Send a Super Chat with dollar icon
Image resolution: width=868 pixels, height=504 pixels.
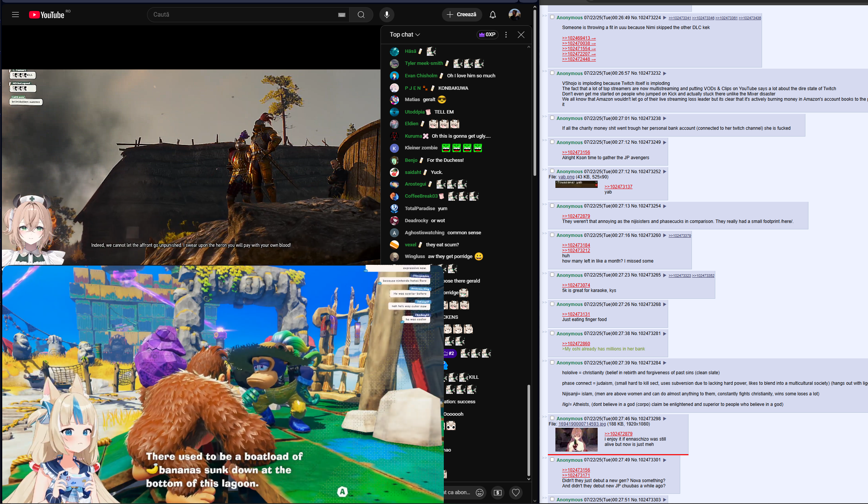click(498, 492)
